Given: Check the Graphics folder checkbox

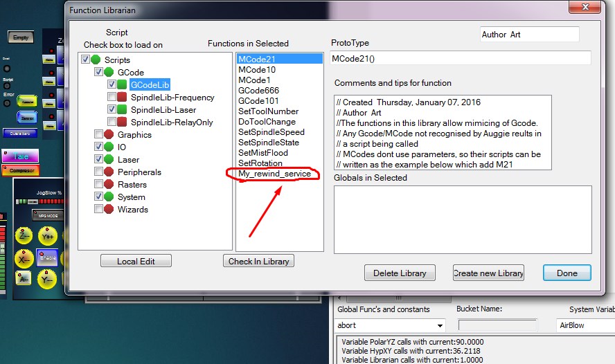Looking at the screenshot, I should [99, 135].
